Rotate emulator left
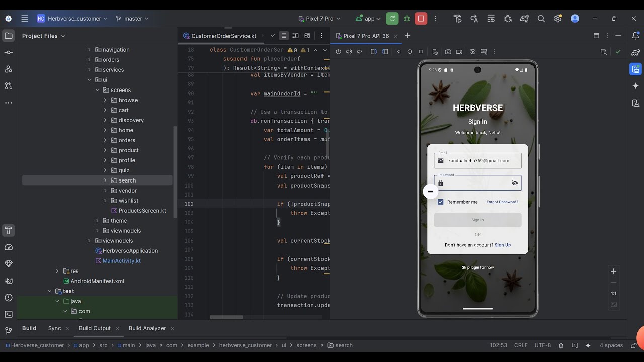The height and width of the screenshot is (362, 644). click(374, 52)
